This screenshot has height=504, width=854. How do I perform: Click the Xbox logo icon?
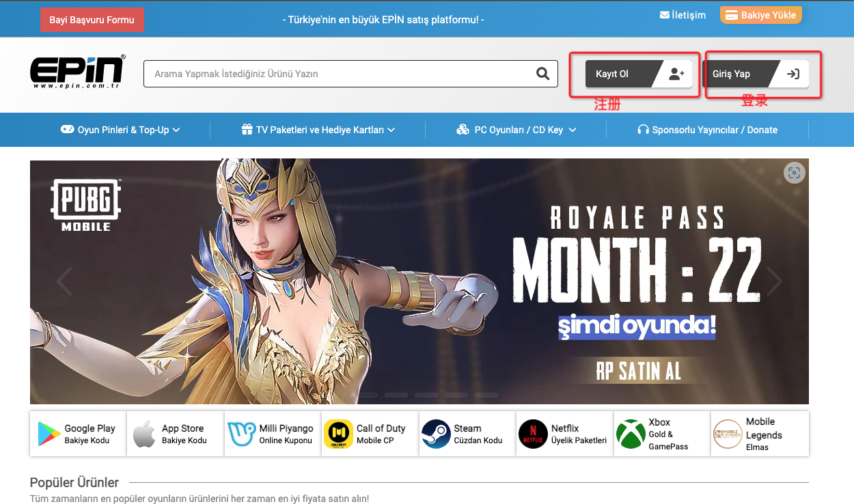[x=631, y=434]
